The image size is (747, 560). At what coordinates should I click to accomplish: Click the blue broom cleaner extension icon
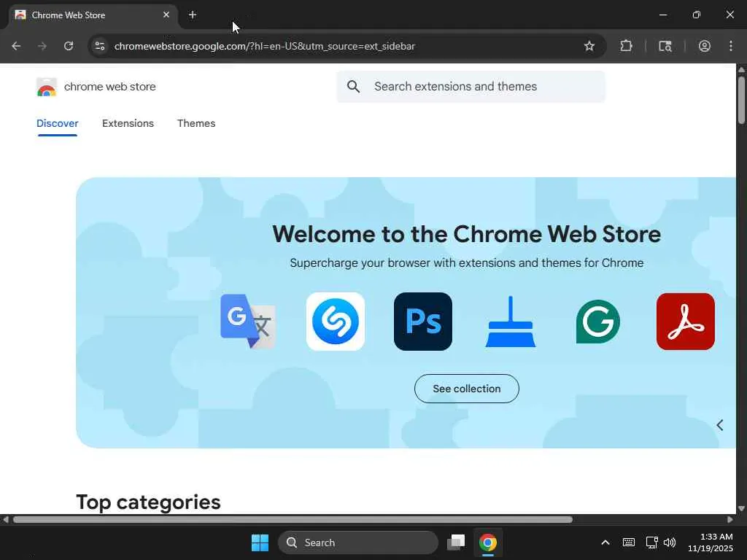[510, 322]
